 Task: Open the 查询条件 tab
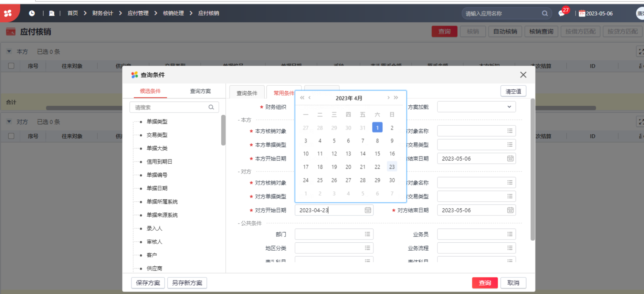click(247, 93)
